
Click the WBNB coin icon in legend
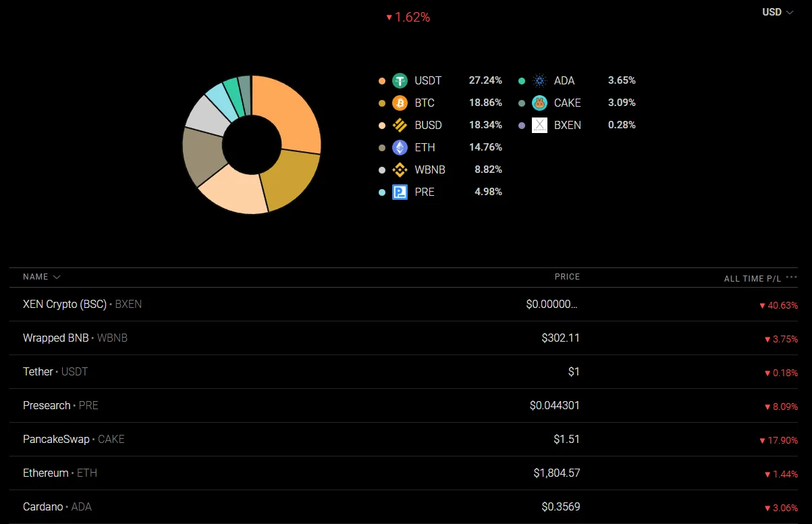[400, 170]
